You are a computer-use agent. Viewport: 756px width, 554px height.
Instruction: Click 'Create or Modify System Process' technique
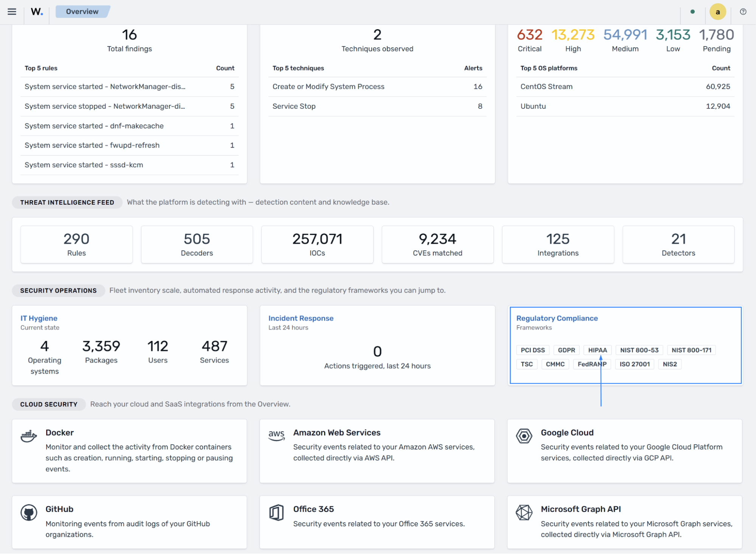pos(328,87)
